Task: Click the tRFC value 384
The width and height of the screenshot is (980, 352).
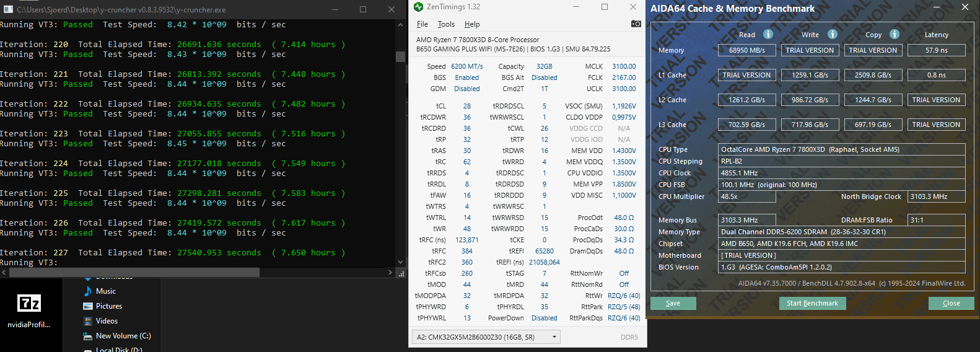Action: pos(467,251)
